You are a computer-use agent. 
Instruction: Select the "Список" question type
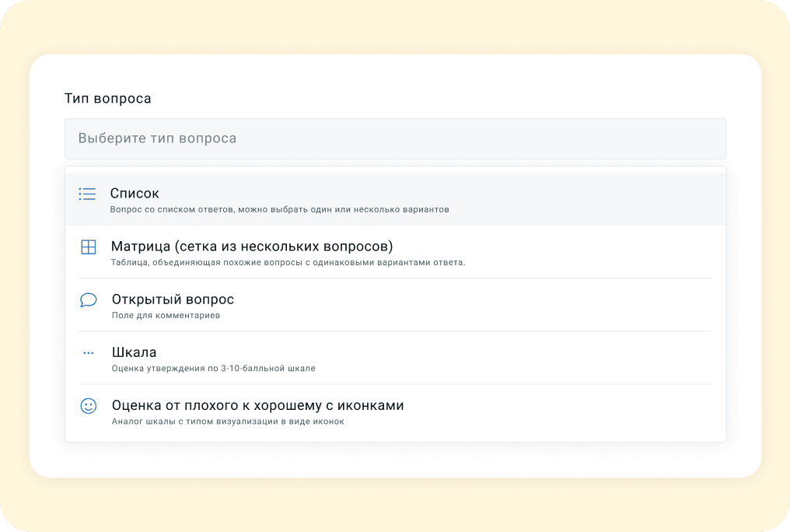pos(135,193)
